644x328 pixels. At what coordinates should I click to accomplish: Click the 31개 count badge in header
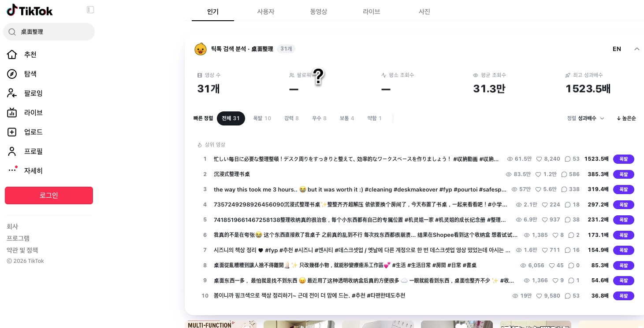[x=286, y=49]
